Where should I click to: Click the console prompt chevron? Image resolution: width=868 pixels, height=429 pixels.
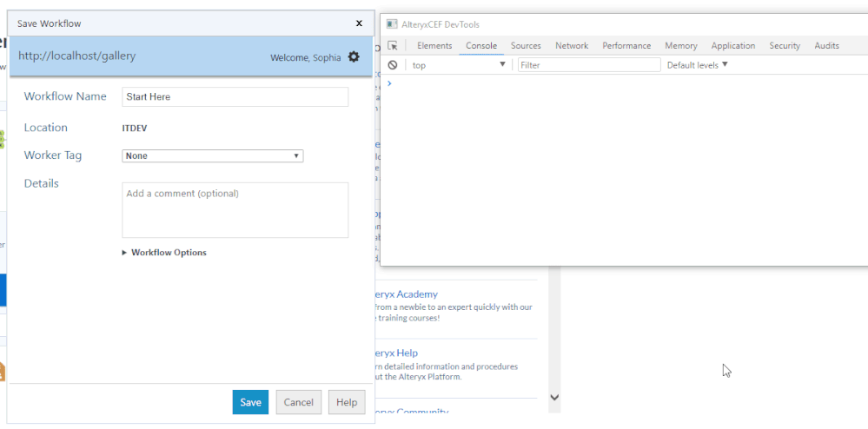[x=390, y=83]
